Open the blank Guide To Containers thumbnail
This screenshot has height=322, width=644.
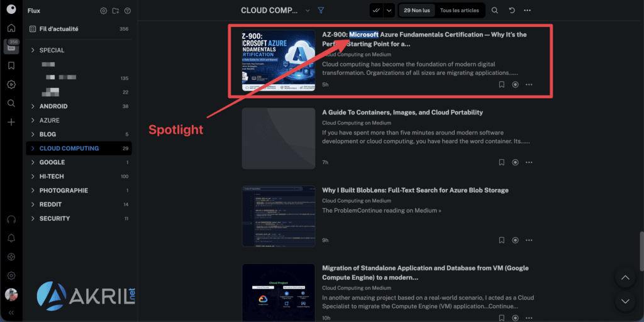279,138
